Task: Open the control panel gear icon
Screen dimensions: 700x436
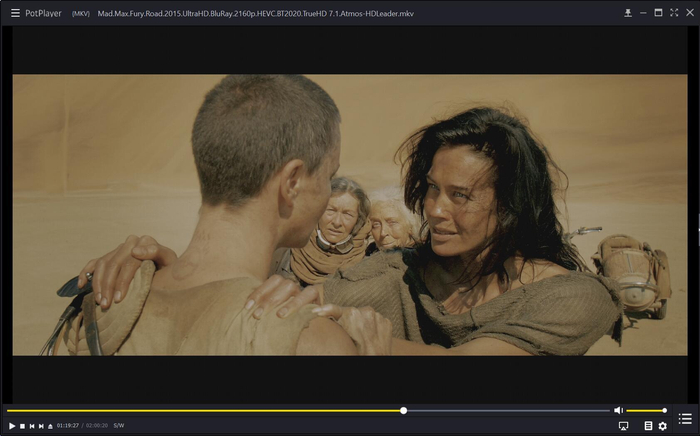Action: [662, 426]
